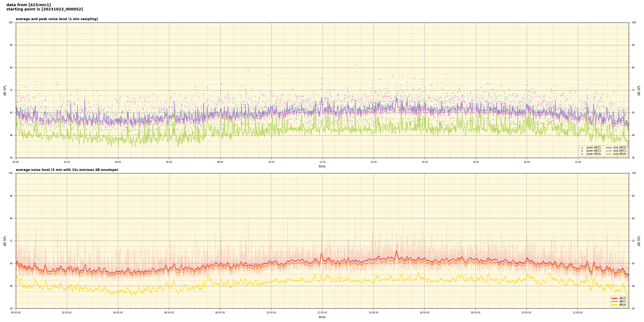
Task: Click the 'time' label under the upper chart
Action: [x=322, y=166]
